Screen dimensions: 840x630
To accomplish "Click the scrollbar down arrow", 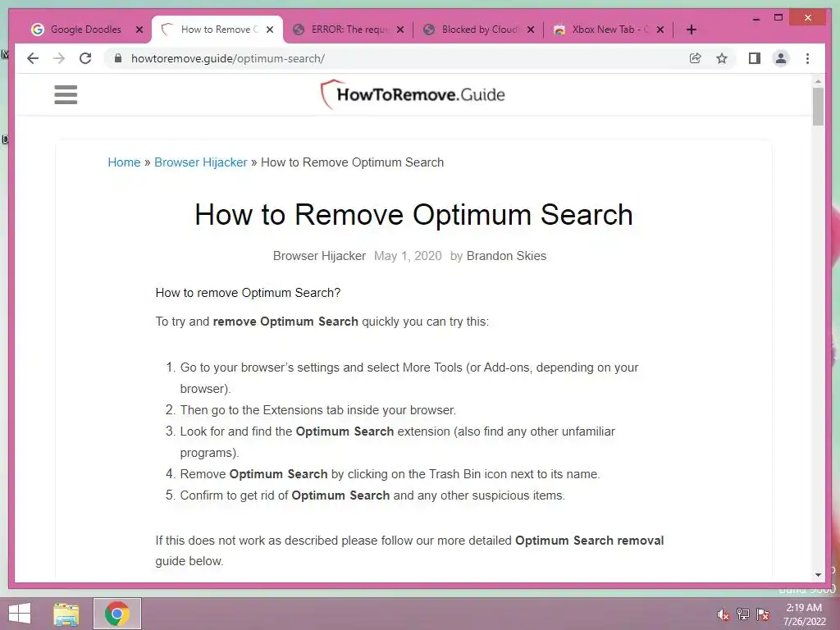I will [x=818, y=575].
